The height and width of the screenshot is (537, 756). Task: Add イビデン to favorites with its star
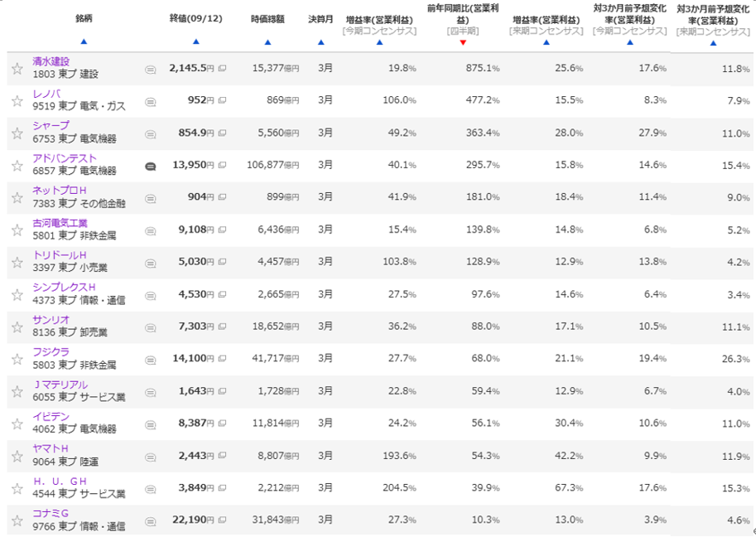17,423
